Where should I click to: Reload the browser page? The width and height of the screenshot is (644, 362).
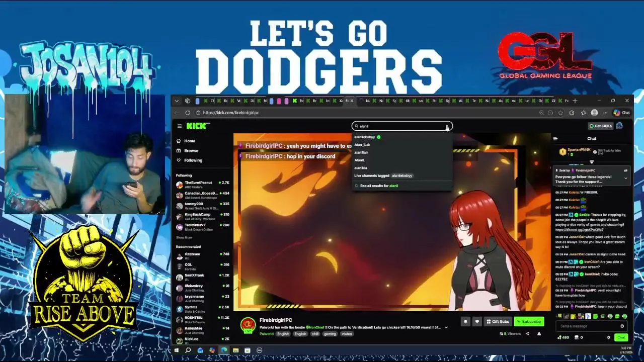[x=188, y=113]
